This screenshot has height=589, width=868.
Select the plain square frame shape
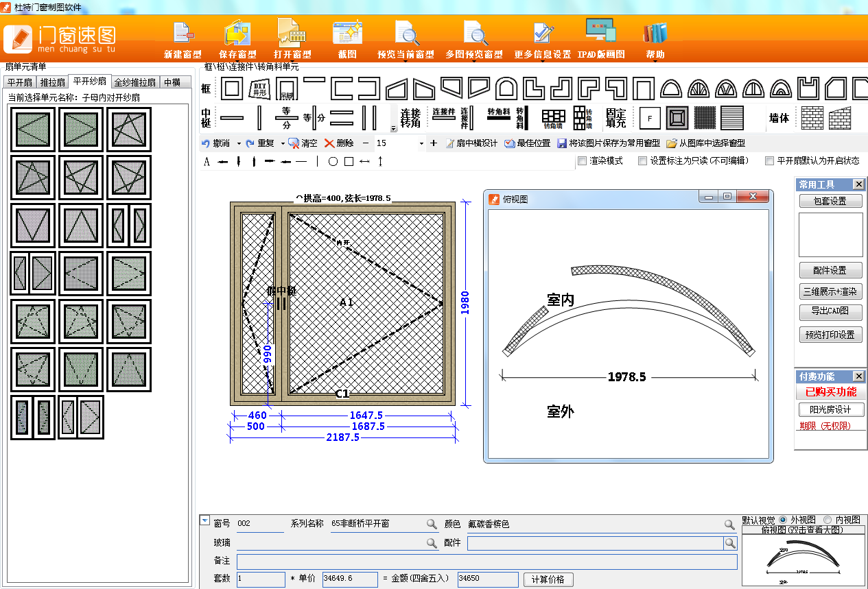click(231, 88)
